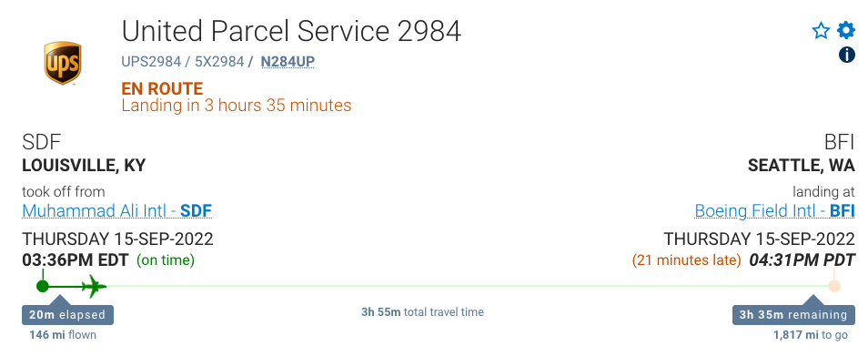Viewport: 868px width, 356px height.
Task: Open Muhammad Ali Intl - SDF link
Action: coord(116,211)
